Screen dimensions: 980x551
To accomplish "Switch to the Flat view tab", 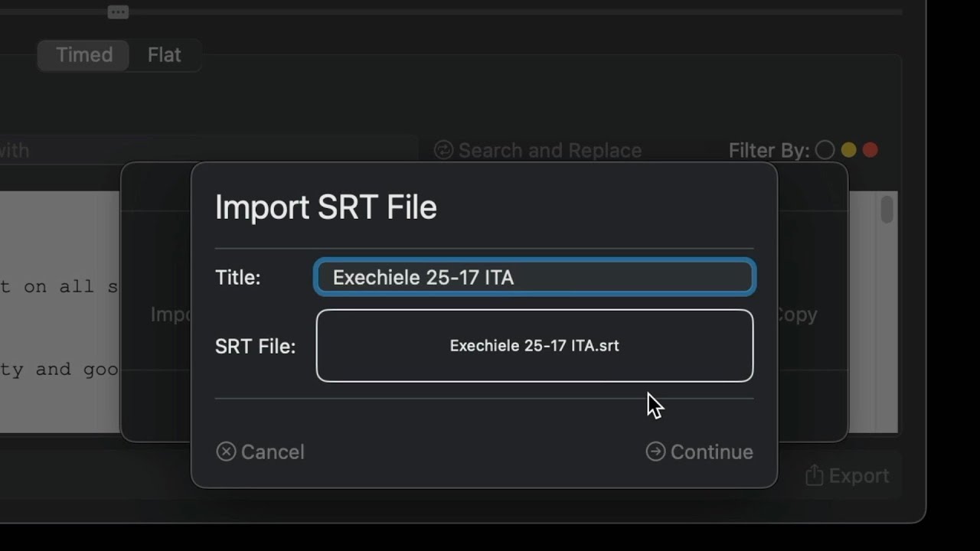I will 164,55.
